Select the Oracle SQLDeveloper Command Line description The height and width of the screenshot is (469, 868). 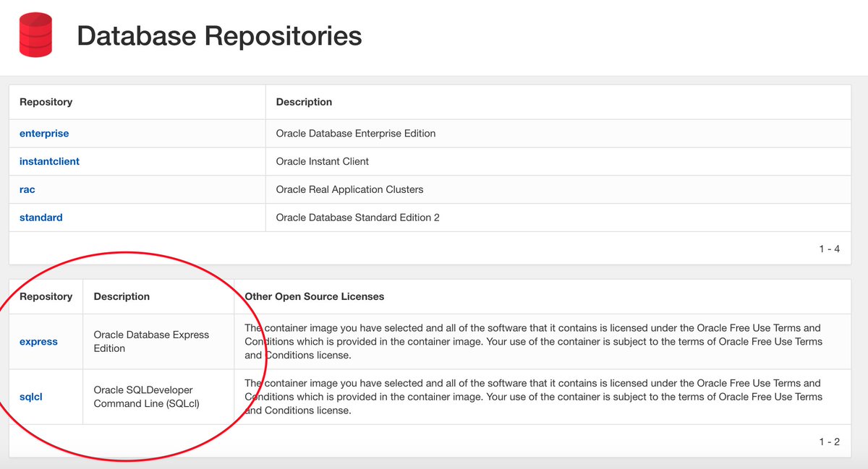[146, 397]
